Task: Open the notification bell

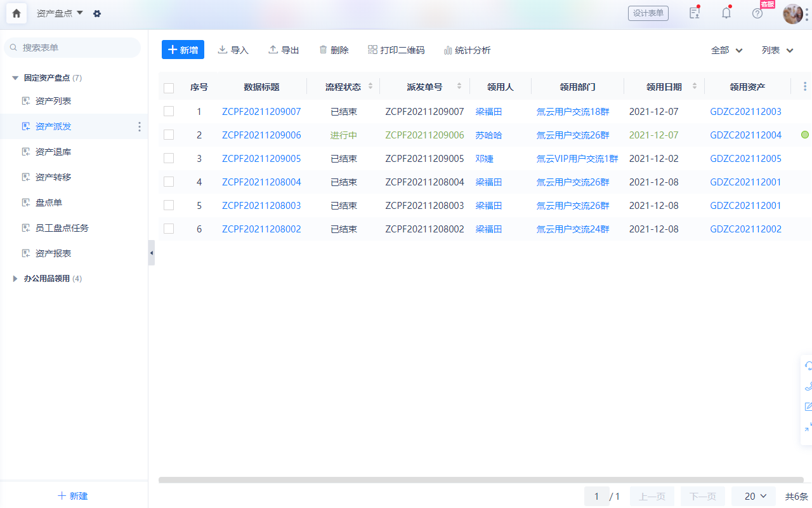Action: (726, 13)
